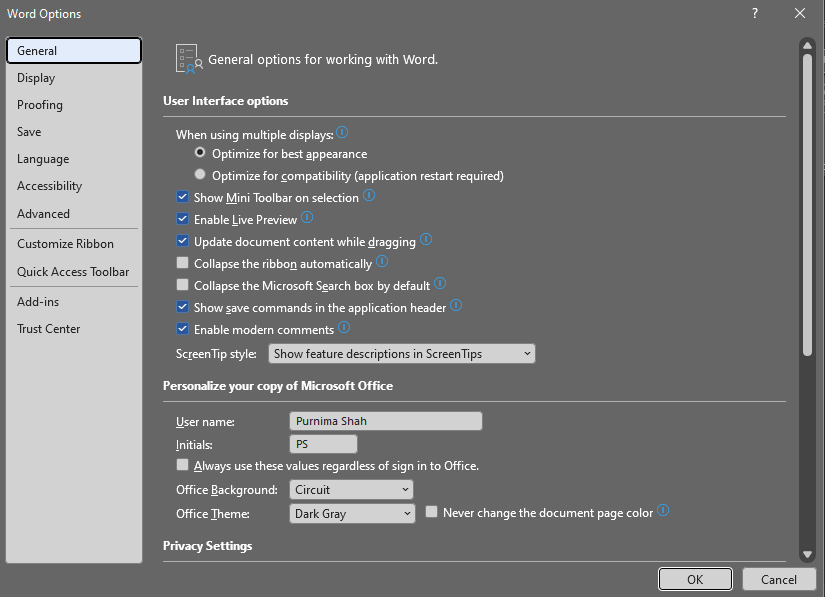Open the Office Theme dropdown
This screenshot has height=597, width=825.
pyautogui.click(x=352, y=513)
